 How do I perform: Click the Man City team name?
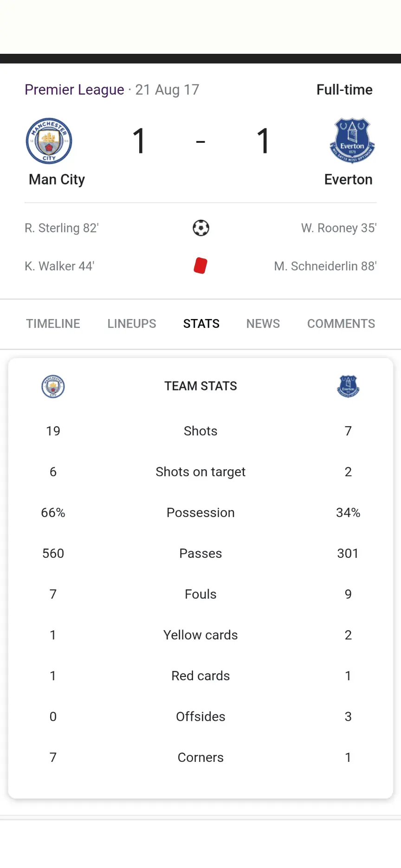(57, 179)
